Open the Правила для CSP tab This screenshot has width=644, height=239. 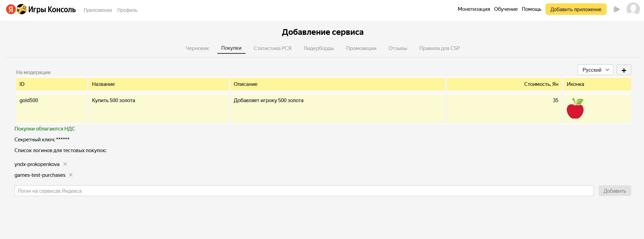pos(439,48)
